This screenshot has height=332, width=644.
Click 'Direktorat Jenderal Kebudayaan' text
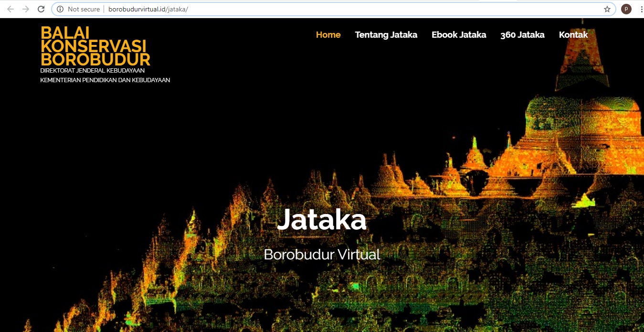pos(93,71)
